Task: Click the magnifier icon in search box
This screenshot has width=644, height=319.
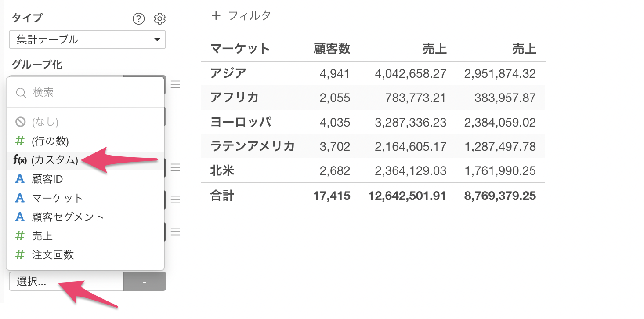Action: pos(21,93)
